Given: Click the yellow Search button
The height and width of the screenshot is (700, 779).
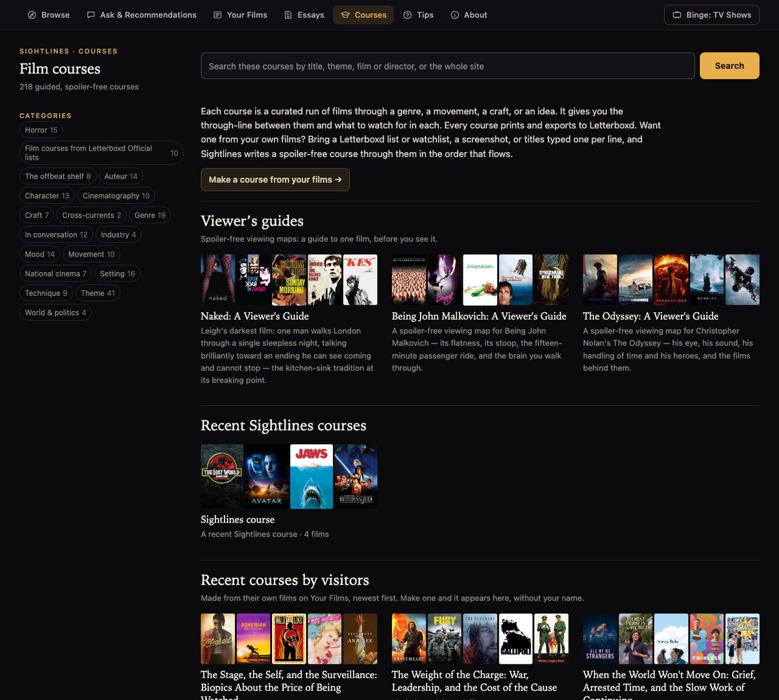Looking at the screenshot, I should click(730, 66).
